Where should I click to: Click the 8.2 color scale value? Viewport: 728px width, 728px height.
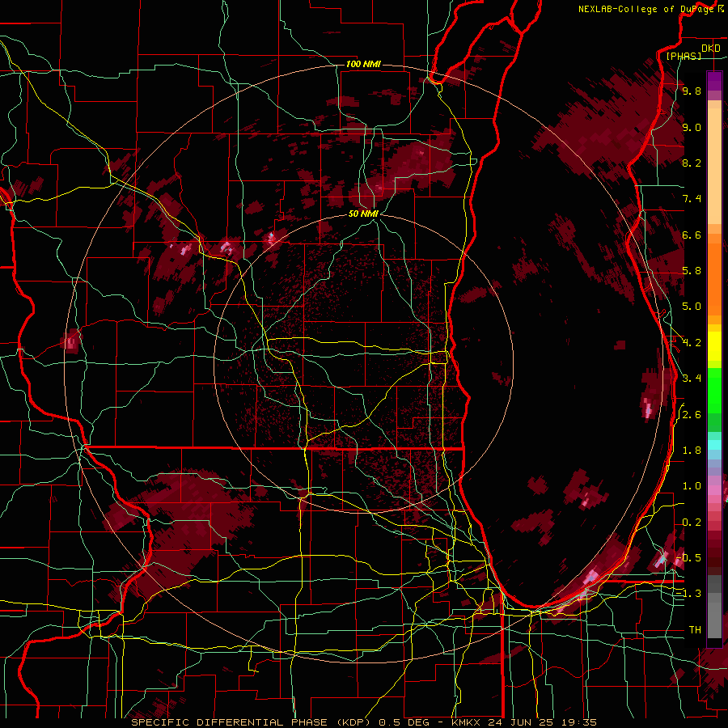tap(692, 163)
